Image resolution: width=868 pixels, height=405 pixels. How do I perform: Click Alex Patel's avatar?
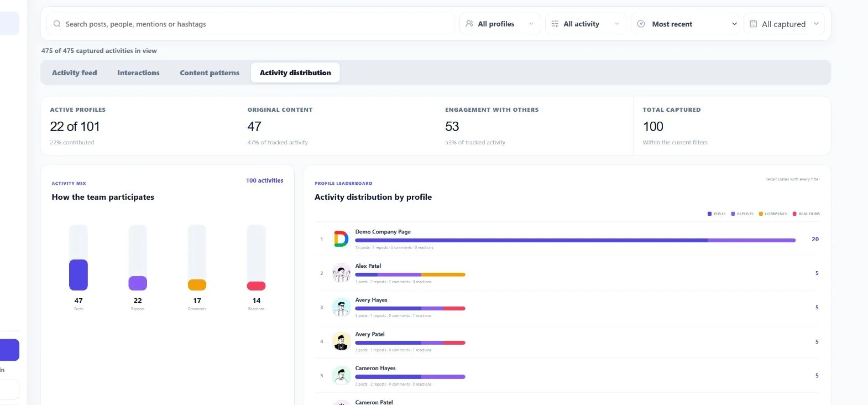tap(341, 273)
